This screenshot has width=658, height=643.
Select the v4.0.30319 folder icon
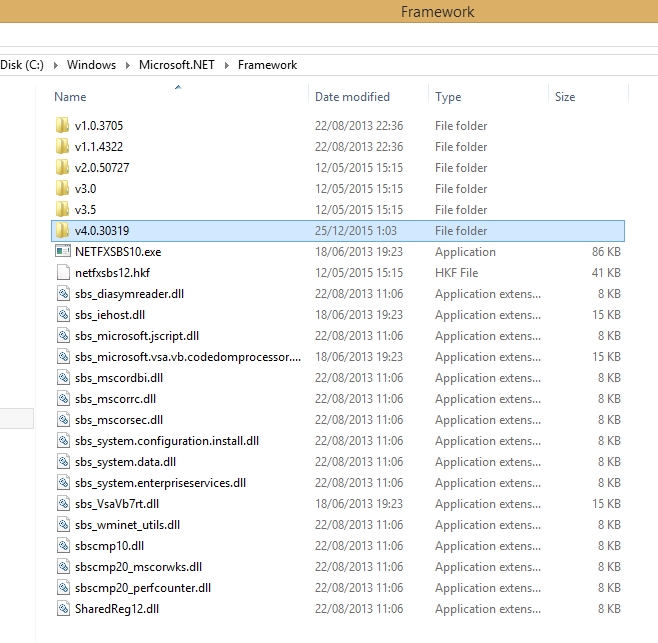tap(63, 230)
